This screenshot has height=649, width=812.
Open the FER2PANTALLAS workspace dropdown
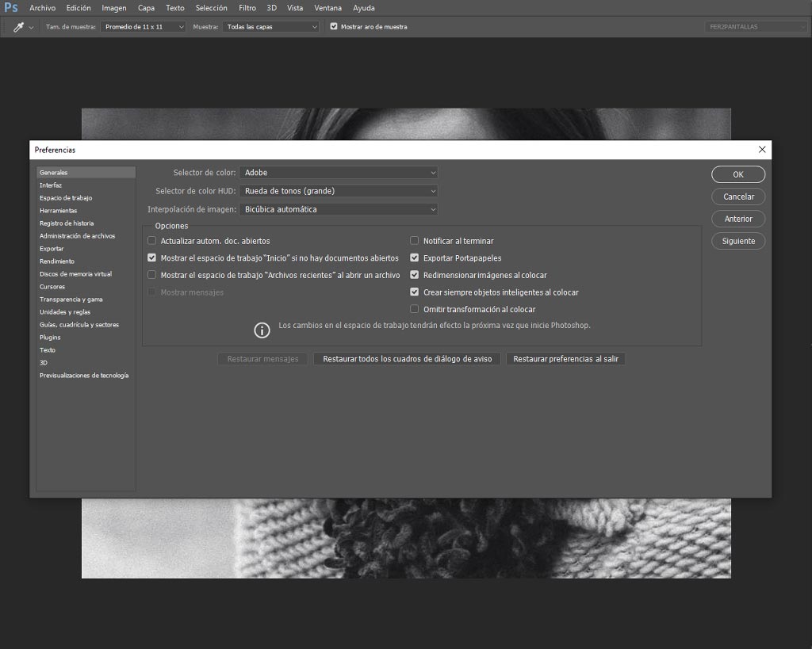coord(756,27)
